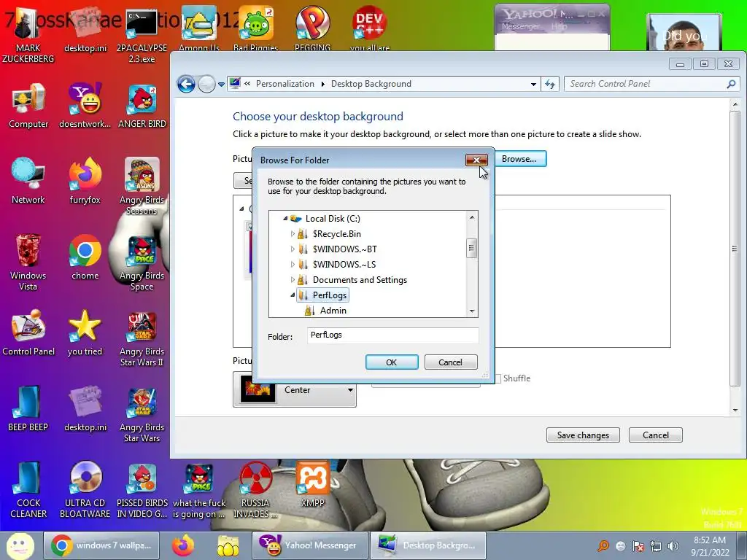Viewport: 747px width, 560px height.
Task: Click the Folder name input field
Action: pyautogui.click(x=392, y=335)
